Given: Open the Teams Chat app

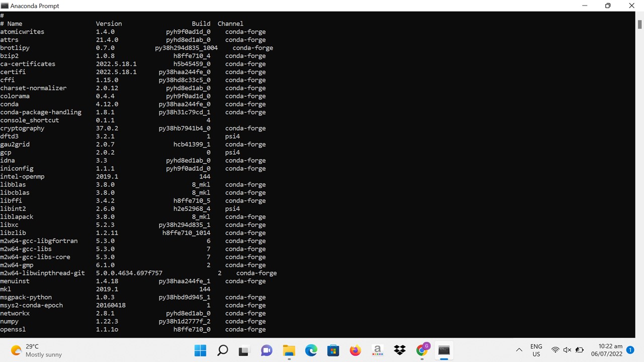Looking at the screenshot, I should tap(266, 350).
